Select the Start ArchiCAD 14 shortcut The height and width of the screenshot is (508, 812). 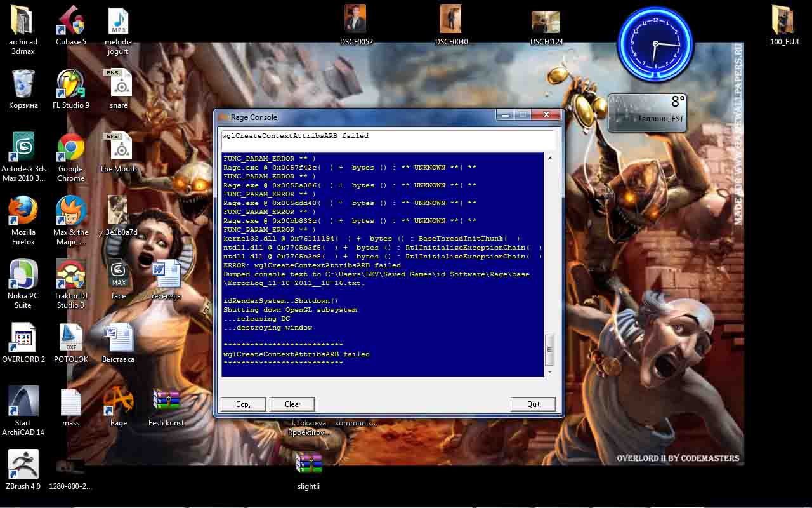pyautogui.click(x=23, y=402)
